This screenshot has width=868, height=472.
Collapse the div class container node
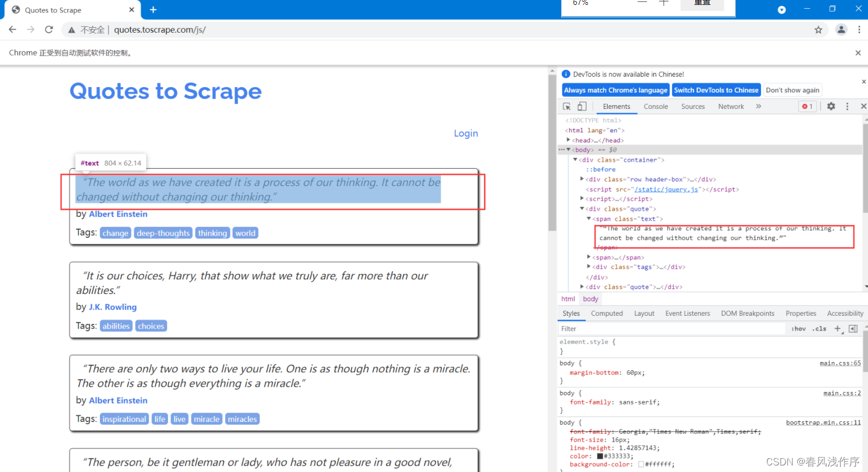click(575, 160)
